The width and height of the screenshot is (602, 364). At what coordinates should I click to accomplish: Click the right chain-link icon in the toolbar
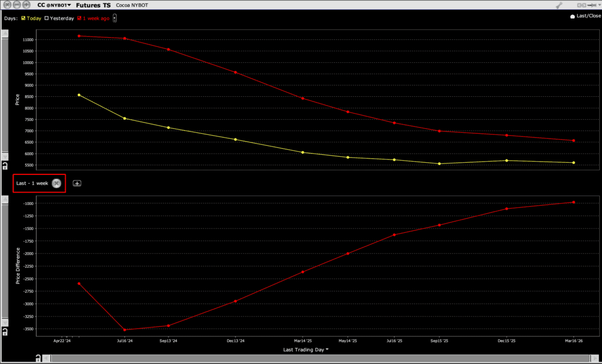(x=584, y=5)
